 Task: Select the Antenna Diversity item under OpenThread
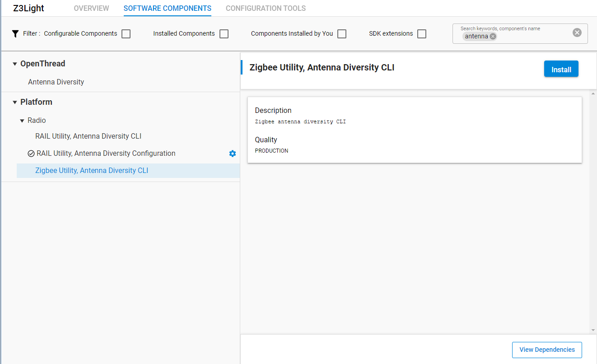56,82
